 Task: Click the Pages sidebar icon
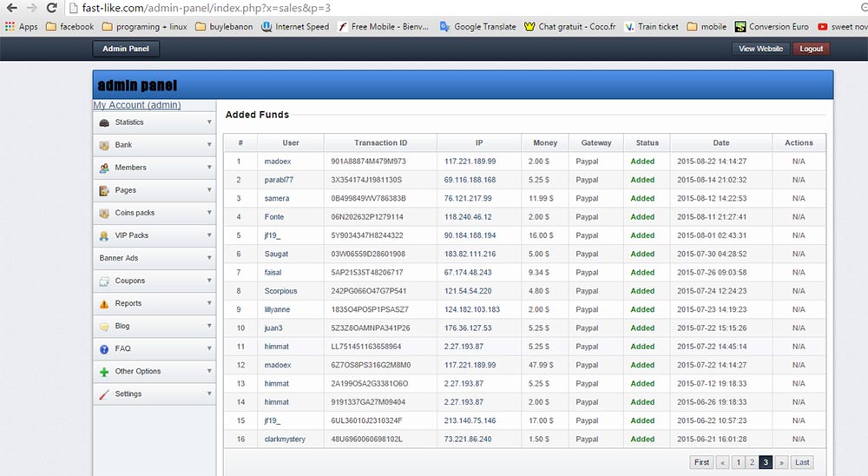(104, 190)
